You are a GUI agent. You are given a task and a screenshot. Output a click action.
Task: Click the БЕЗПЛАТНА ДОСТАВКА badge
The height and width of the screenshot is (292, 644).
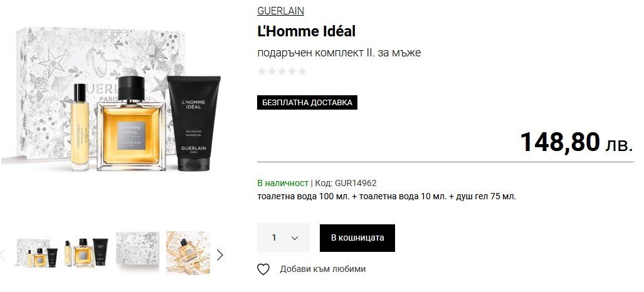(x=307, y=103)
